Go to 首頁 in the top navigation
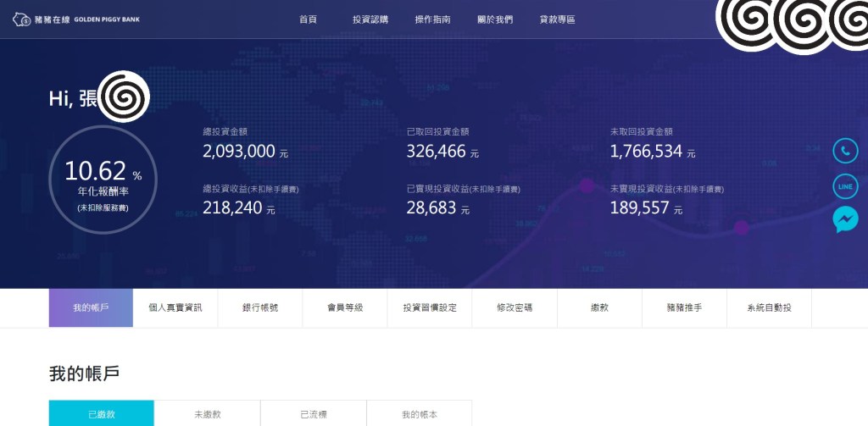The width and height of the screenshot is (868, 426). pos(308,19)
